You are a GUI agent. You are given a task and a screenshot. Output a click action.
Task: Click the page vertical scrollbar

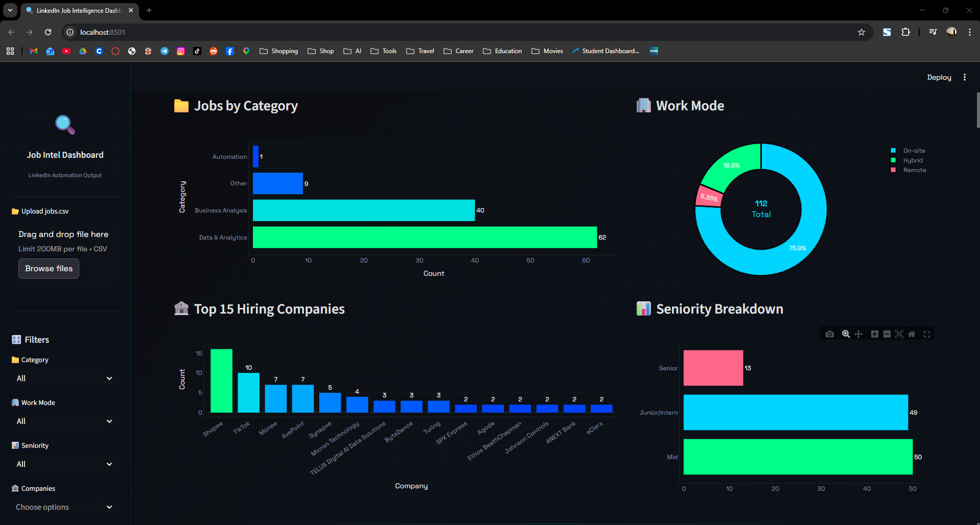pyautogui.click(x=978, y=110)
